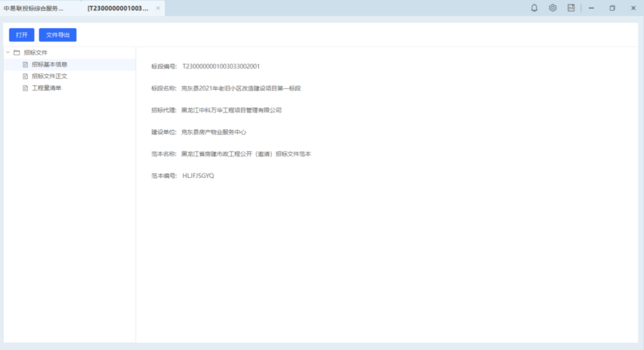This screenshot has height=350, width=644.
Task: Open settings via the hexagon gear icon
Action: 553,8
